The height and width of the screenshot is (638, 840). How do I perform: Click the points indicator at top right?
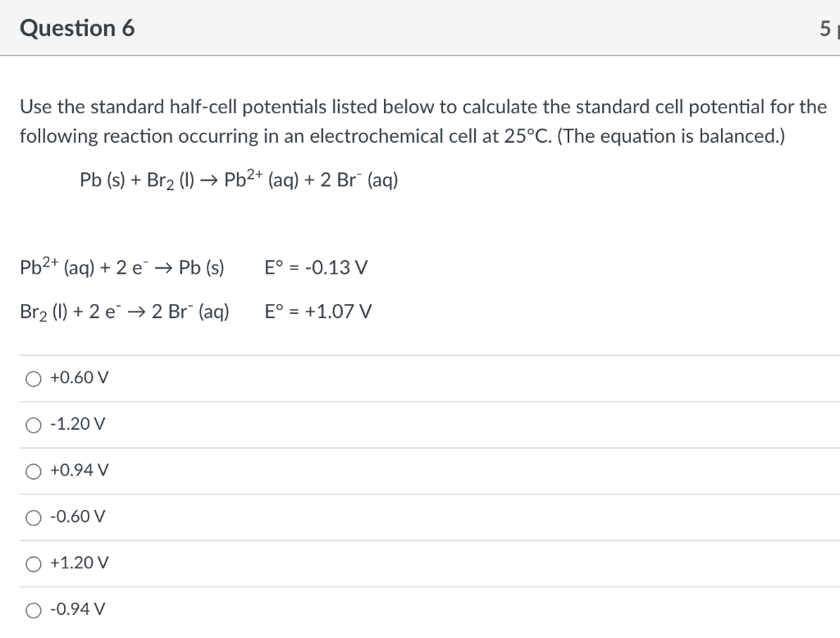830,27
